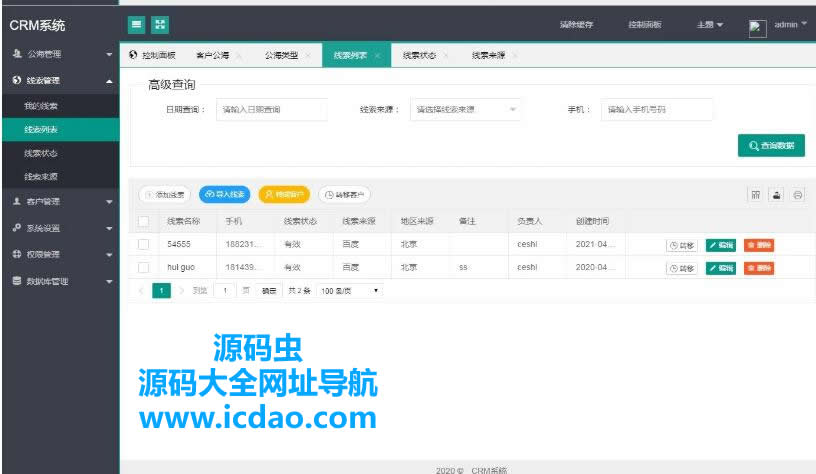Click 编辑 in the hui guo row
This screenshot has height=474, width=816.
tap(721, 268)
